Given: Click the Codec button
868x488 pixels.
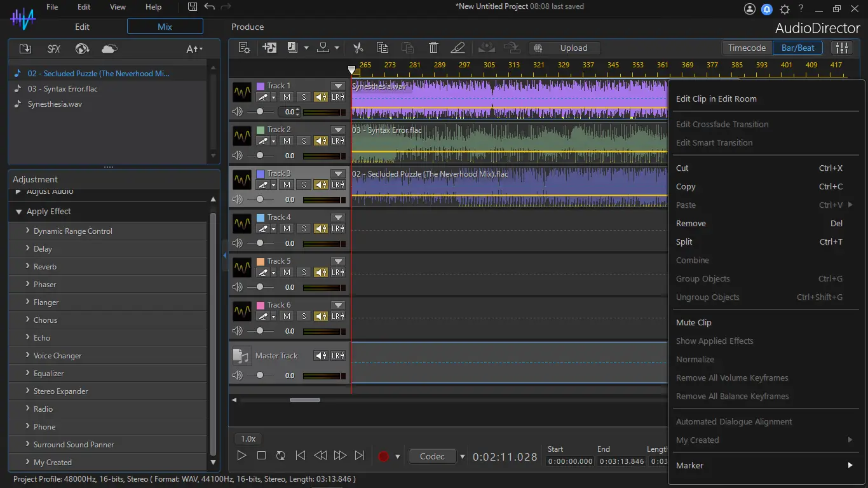Looking at the screenshot, I should (x=432, y=456).
